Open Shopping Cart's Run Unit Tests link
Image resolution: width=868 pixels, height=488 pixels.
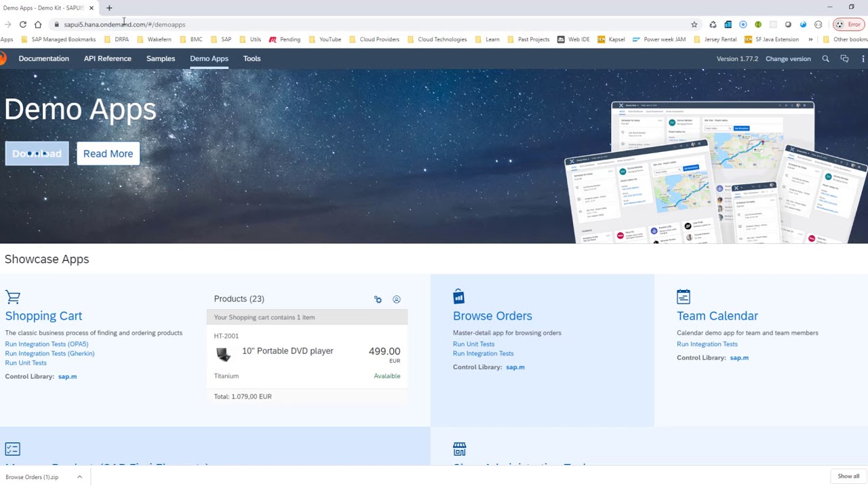click(x=26, y=363)
